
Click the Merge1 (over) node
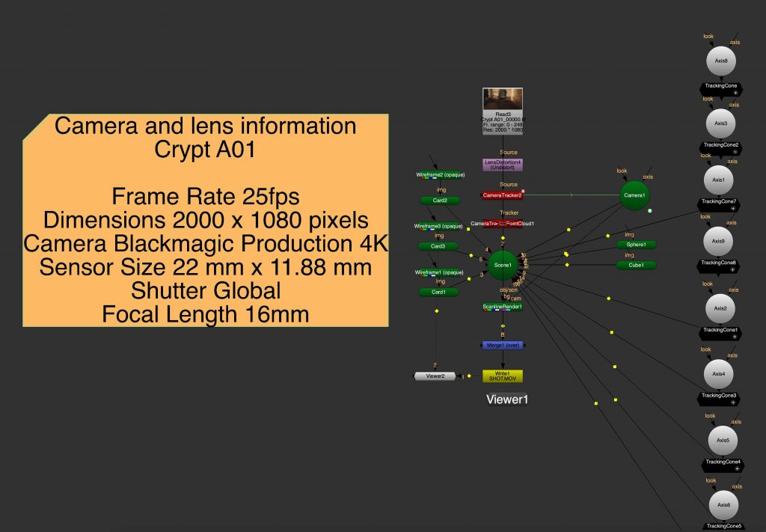coord(502,345)
